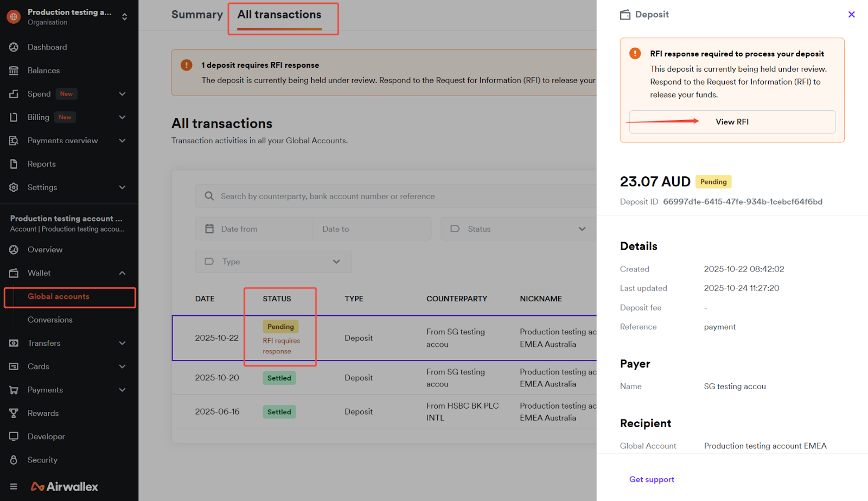Open the organisation switcher arrows
Screen dimensions: 868x501
pos(125,17)
